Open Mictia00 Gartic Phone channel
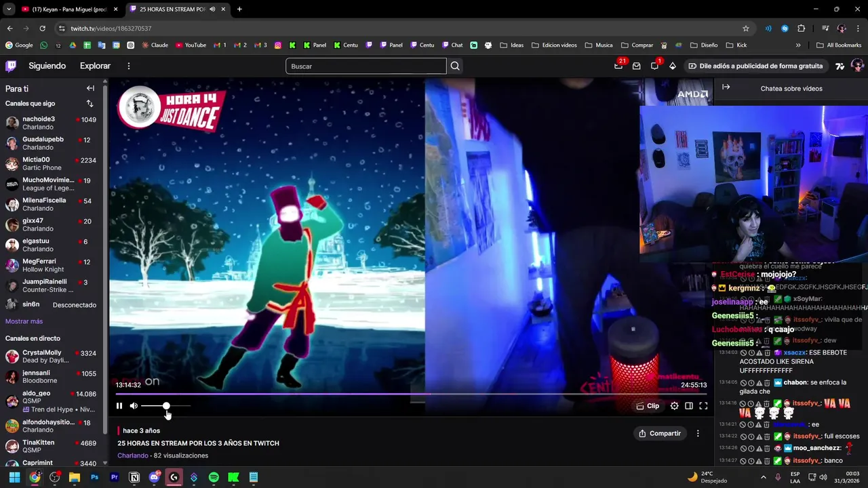This screenshot has width=868, height=488. (x=51, y=163)
